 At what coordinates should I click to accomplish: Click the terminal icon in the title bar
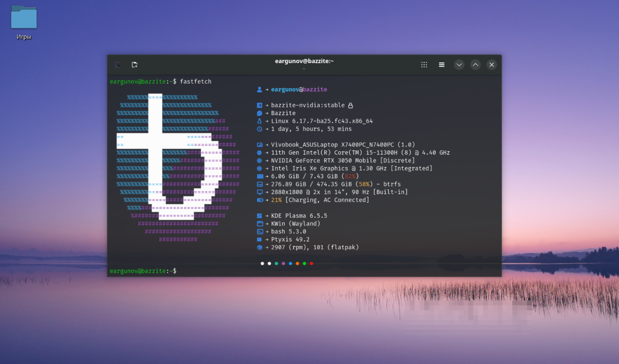pos(117,64)
